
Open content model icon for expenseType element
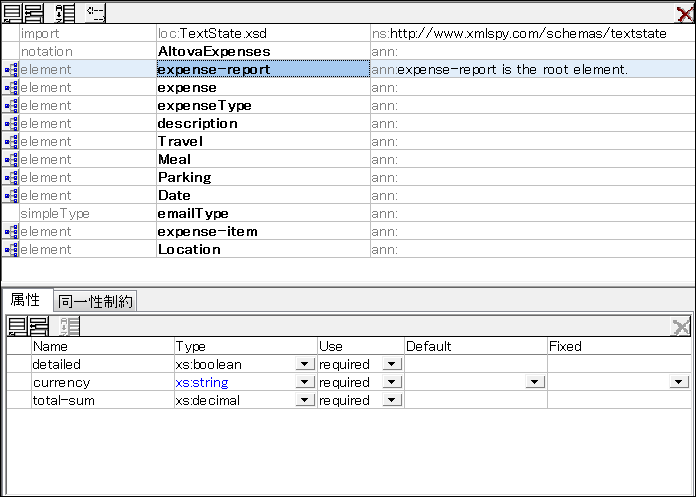(11, 106)
